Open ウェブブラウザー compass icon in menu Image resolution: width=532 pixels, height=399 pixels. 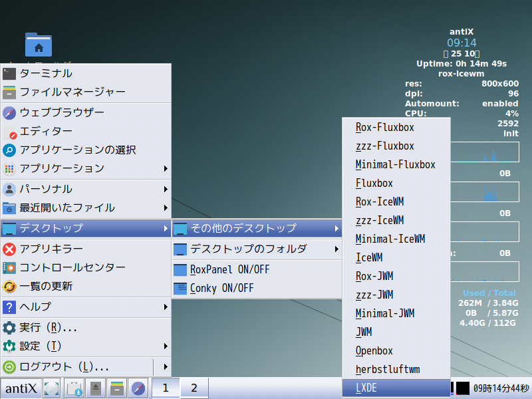[9, 112]
